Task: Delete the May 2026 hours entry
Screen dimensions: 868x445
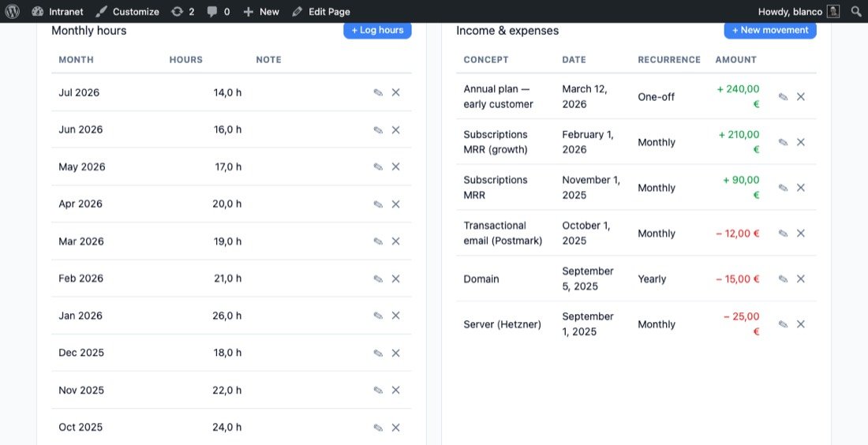Action: tap(396, 166)
